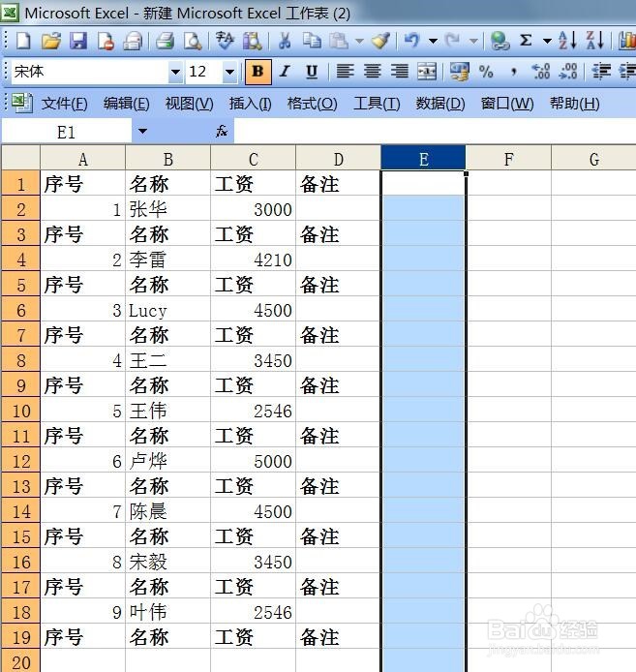Click the Cut scissors icon
Viewport: 636px width, 672px height.
pyautogui.click(x=285, y=41)
